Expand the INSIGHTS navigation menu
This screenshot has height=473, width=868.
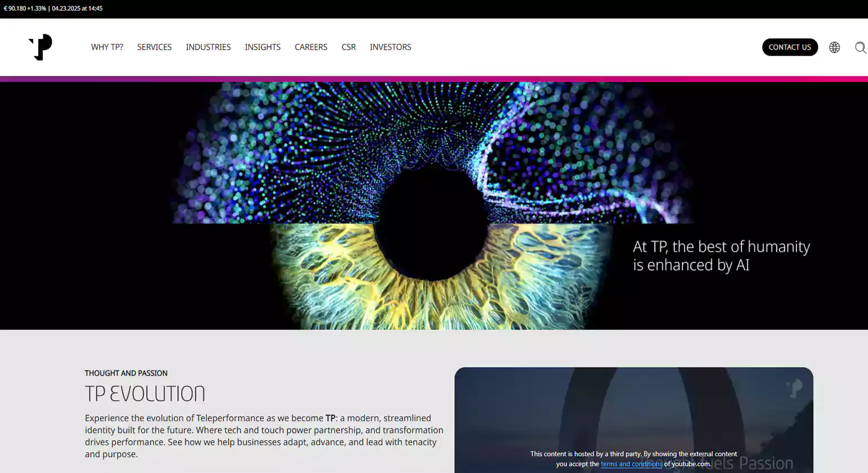[x=263, y=47]
